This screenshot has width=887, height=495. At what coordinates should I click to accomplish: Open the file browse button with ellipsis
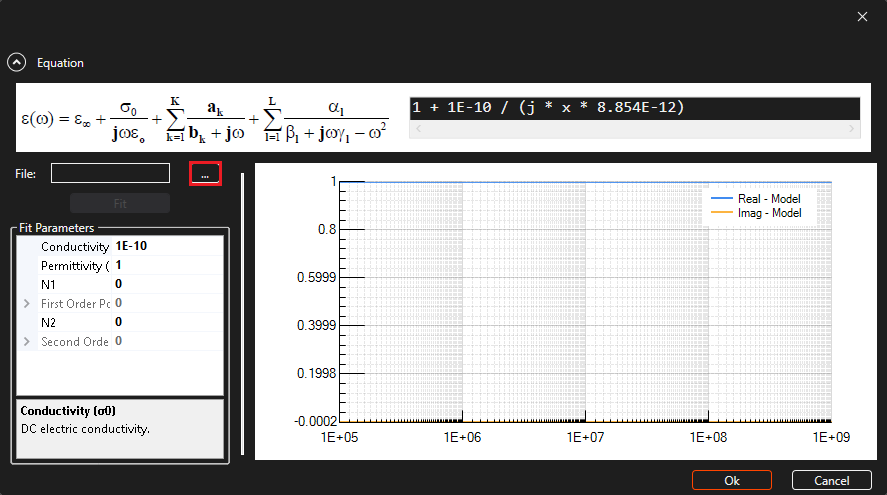point(205,174)
